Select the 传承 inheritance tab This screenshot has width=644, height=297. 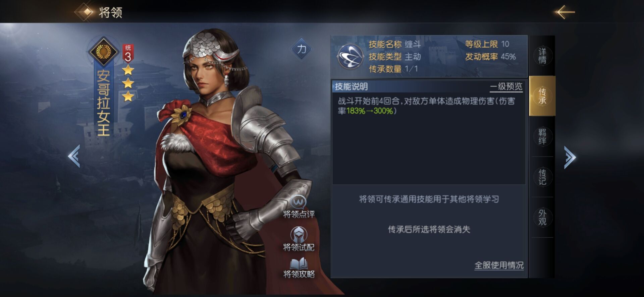click(542, 96)
